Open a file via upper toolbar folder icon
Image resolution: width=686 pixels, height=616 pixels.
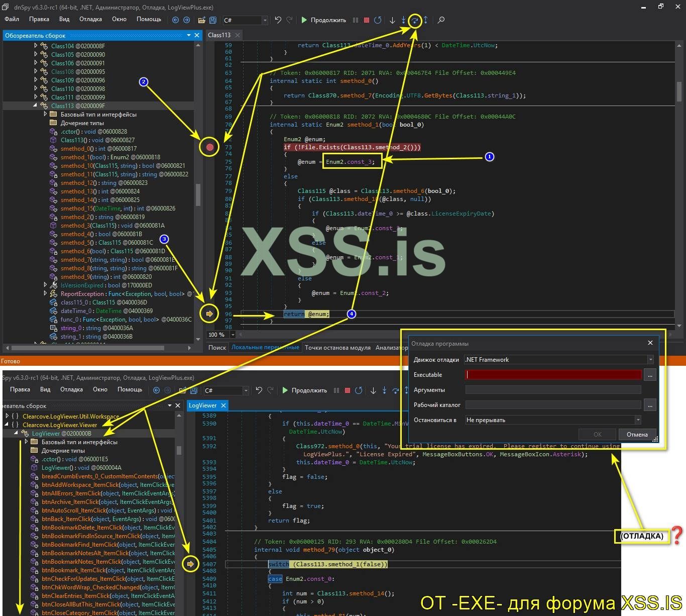201,20
